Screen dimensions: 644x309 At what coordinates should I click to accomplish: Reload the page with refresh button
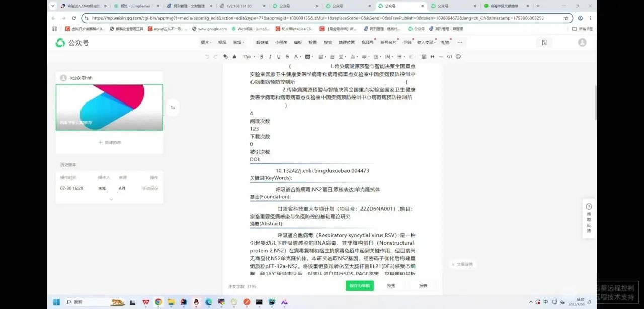point(74,18)
